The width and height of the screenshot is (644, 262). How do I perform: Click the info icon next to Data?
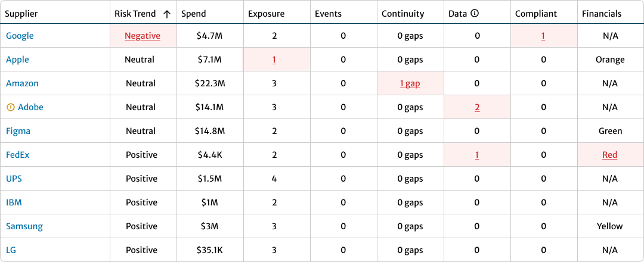(x=475, y=14)
